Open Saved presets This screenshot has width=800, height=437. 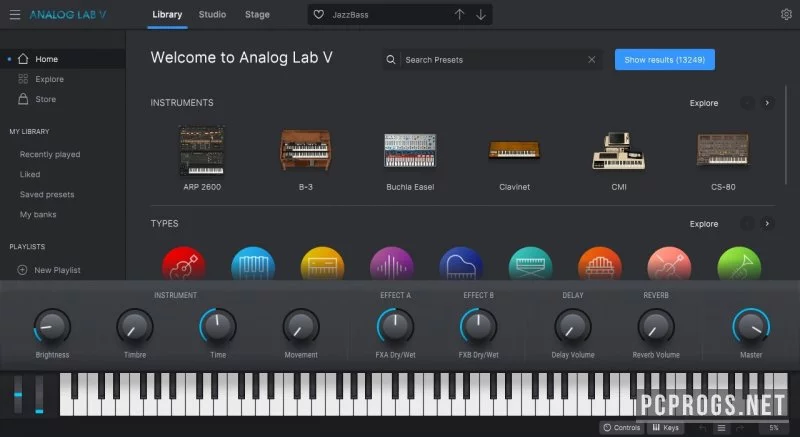click(47, 194)
